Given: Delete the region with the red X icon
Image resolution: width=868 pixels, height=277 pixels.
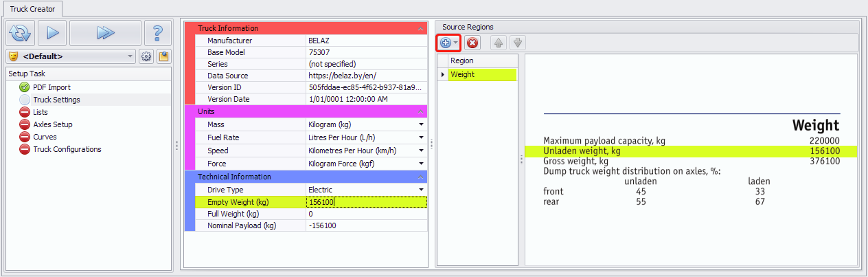Looking at the screenshot, I should tap(472, 43).
